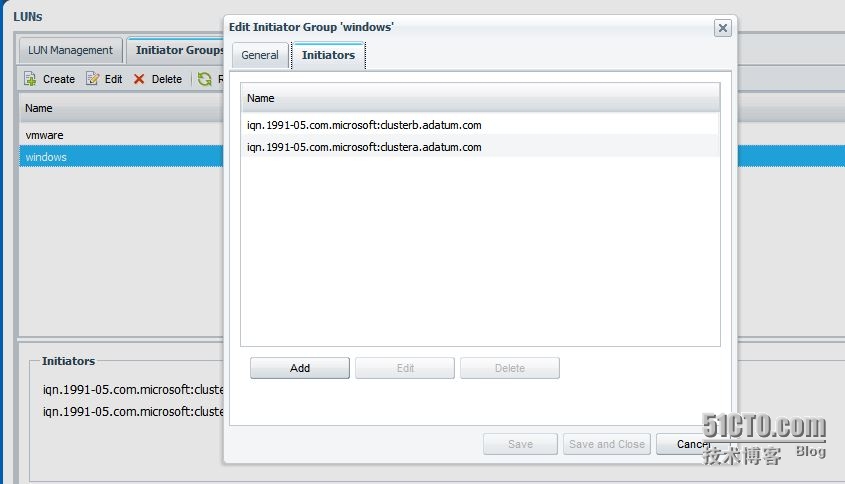Select the windows initiator group row
The image size is (845, 484).
pos(121,157)
